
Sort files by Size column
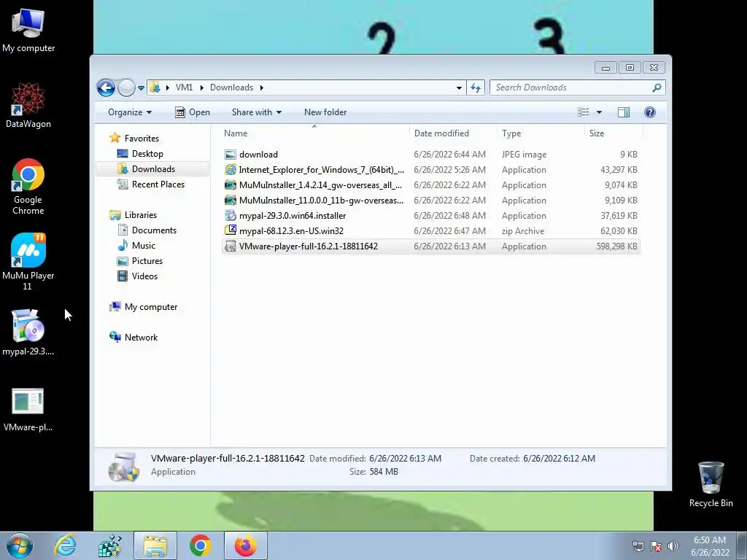(614, 133)
